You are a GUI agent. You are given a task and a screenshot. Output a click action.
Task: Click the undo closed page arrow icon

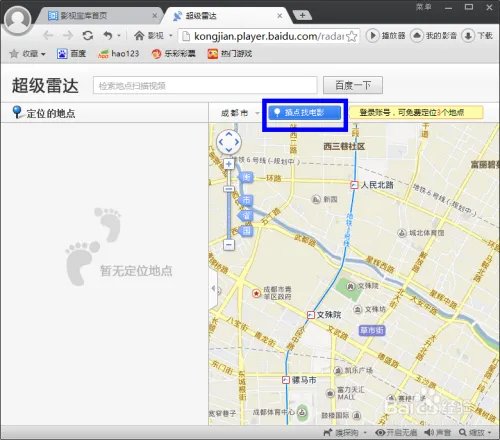(x=108, y=35)
